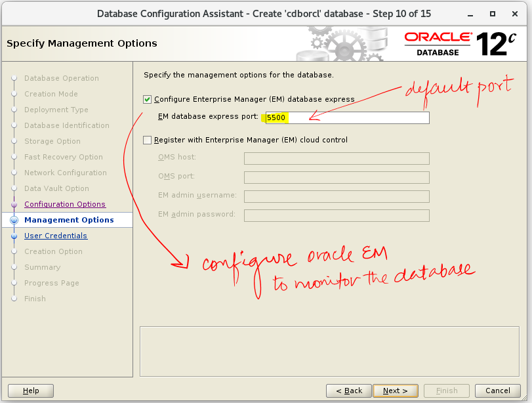The width and height of the screenshot is (532, 403).
Task: Click the Progress Page step label
Action: (x=52, y=283)
